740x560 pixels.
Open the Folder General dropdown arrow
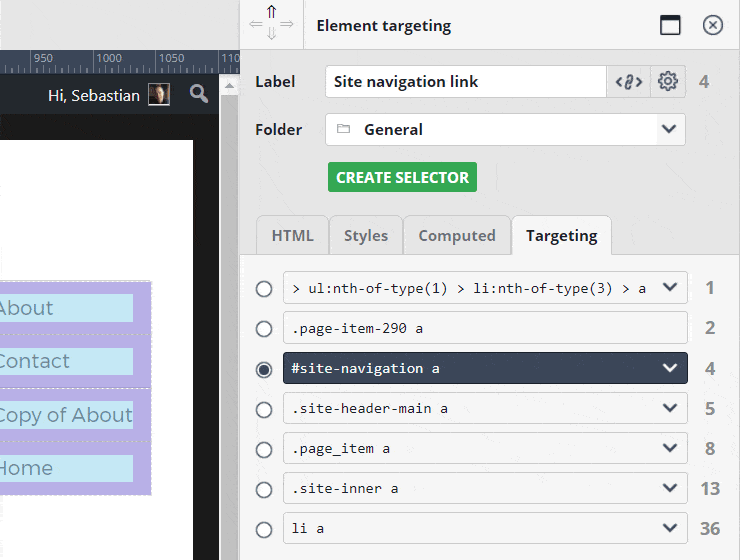(669, 129)
